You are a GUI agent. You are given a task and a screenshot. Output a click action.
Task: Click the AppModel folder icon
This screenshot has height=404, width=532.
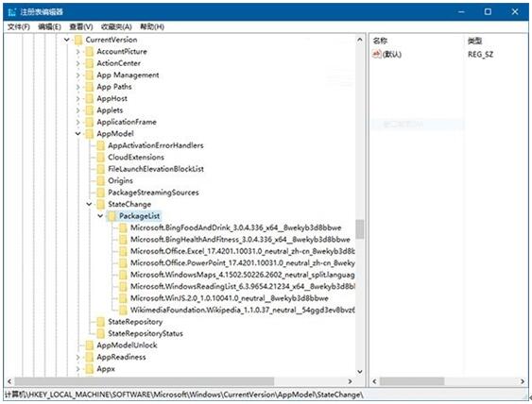(89, 134)
